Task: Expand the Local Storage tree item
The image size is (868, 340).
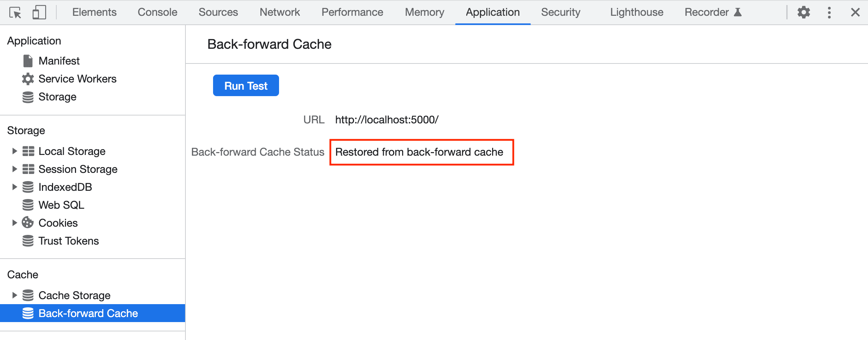Action: point(14,151)
